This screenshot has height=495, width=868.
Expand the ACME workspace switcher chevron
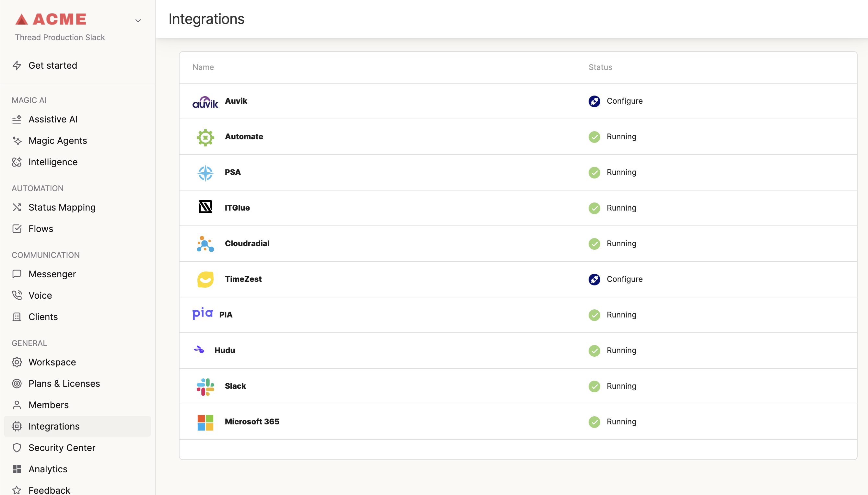(x=138, y=21)
